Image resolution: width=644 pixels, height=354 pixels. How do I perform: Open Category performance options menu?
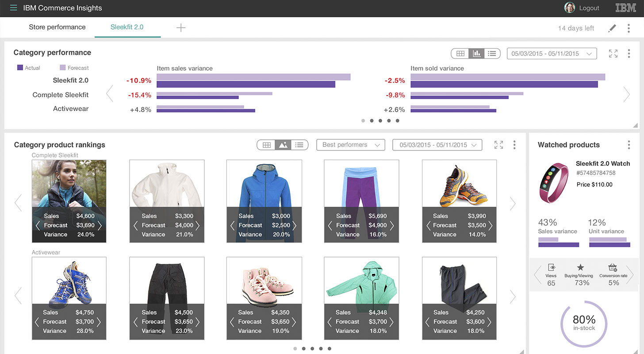(629, 53)
